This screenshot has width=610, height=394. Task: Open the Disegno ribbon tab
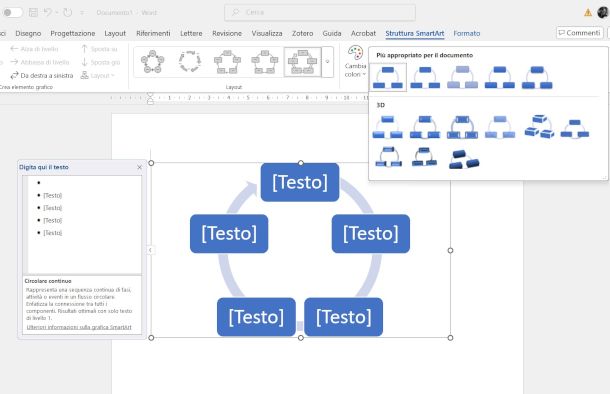point(28,33)
